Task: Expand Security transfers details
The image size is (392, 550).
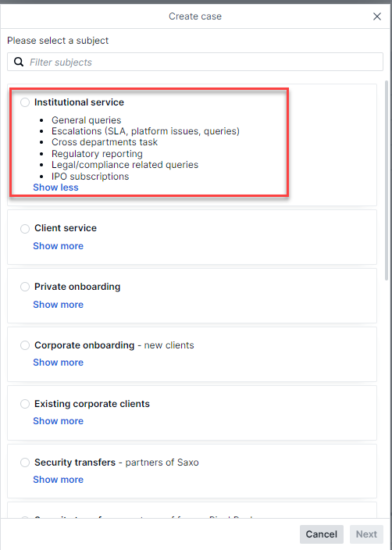Action: coord(59,480)
